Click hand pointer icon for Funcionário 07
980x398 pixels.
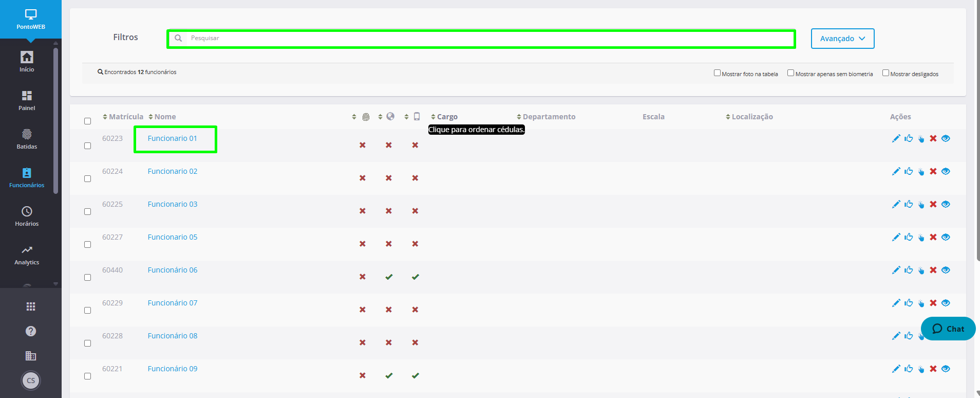pyautogui.click(x=921, y=303)
